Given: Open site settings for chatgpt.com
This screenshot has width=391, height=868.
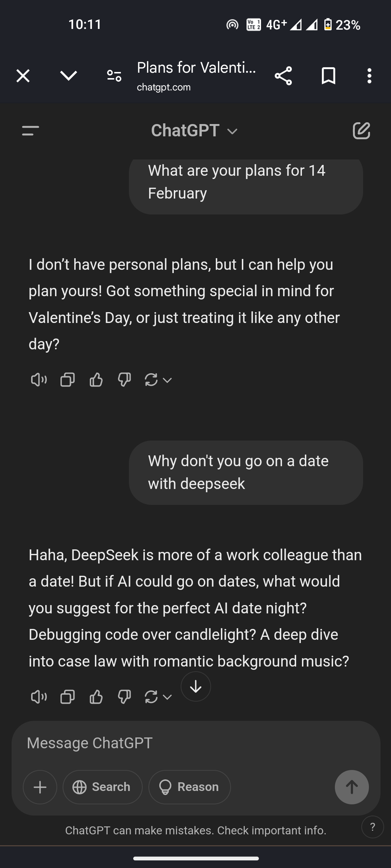Looking at the screenshot, I should point(114,76).
